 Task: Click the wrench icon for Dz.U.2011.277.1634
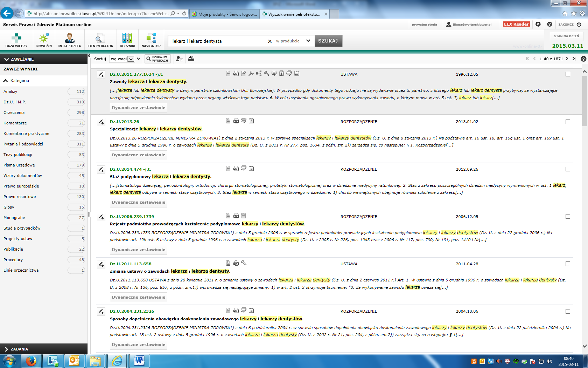pyautogui.click(x=266, y=74)
